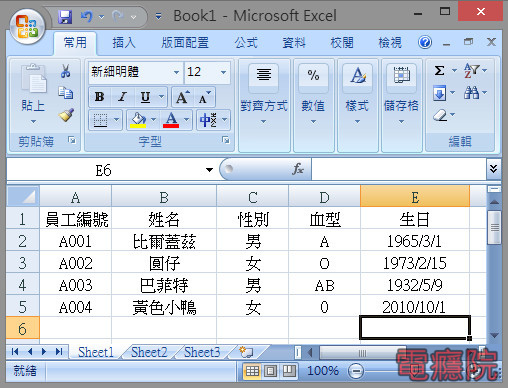Open 字型 font dialog launcher

[x=226, y=140]
